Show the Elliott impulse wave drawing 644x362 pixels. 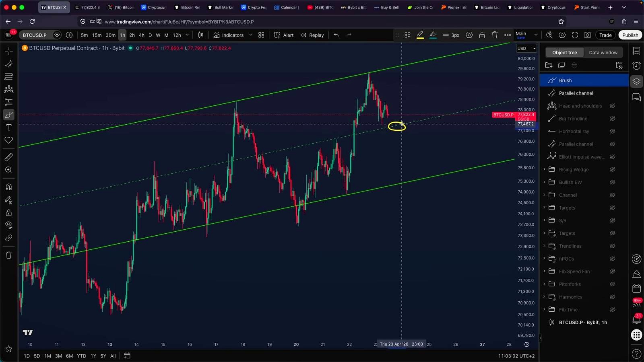[612, 157]
